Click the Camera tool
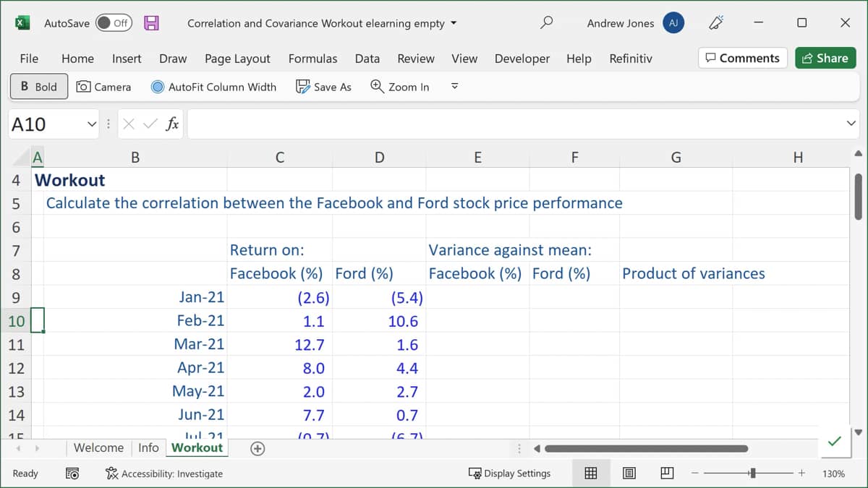 pos(104,87)
